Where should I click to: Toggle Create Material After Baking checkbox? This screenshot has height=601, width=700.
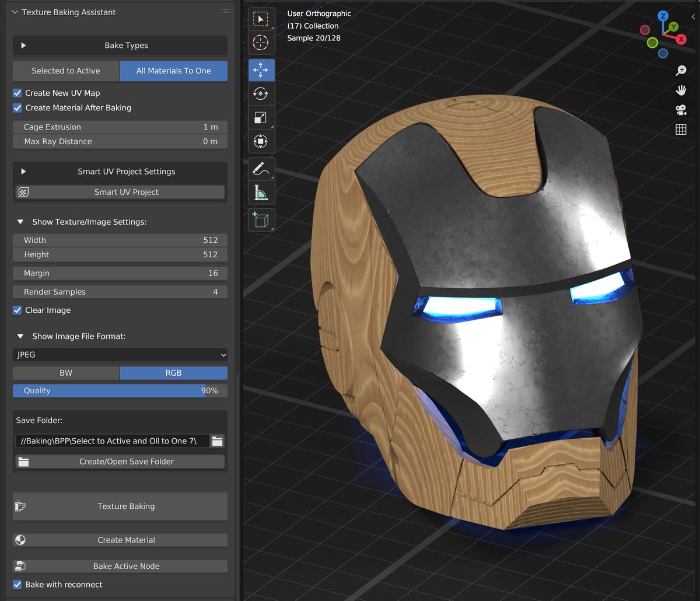point(17,107)
